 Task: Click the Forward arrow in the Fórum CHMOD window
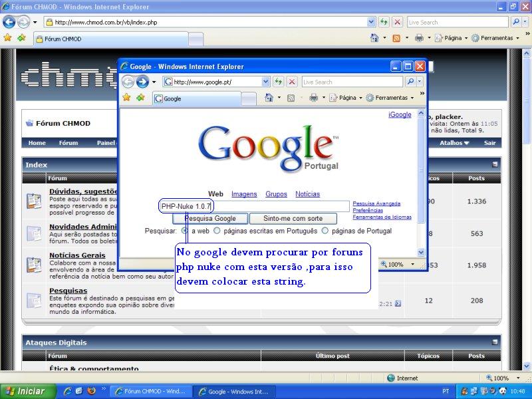(x=23, y=23)
